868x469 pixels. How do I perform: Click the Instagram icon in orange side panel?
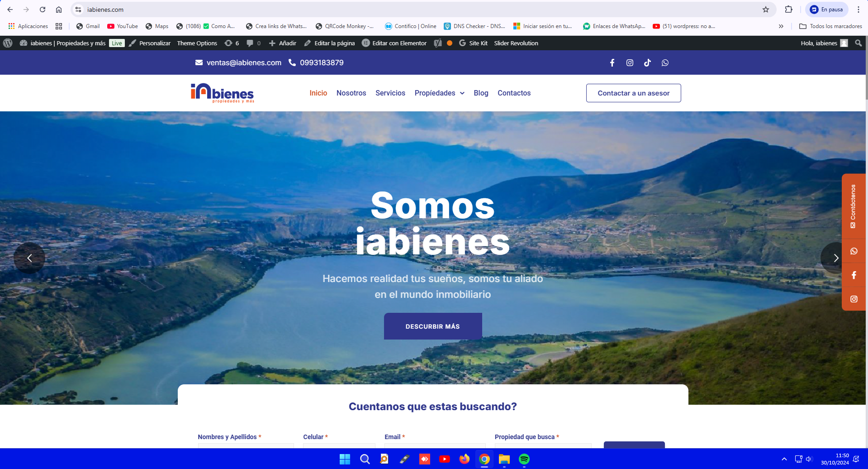click(x=854, y=299)
